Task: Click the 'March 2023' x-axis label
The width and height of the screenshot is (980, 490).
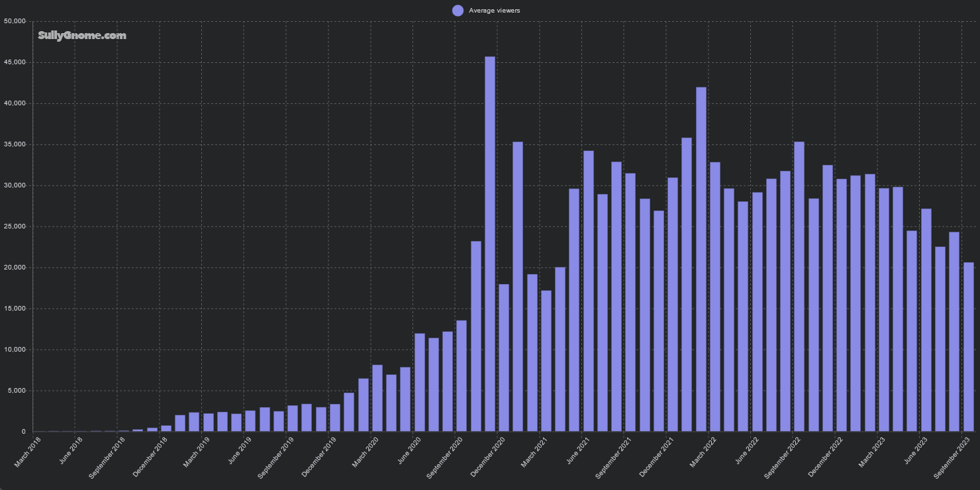Action: point(873,452)
